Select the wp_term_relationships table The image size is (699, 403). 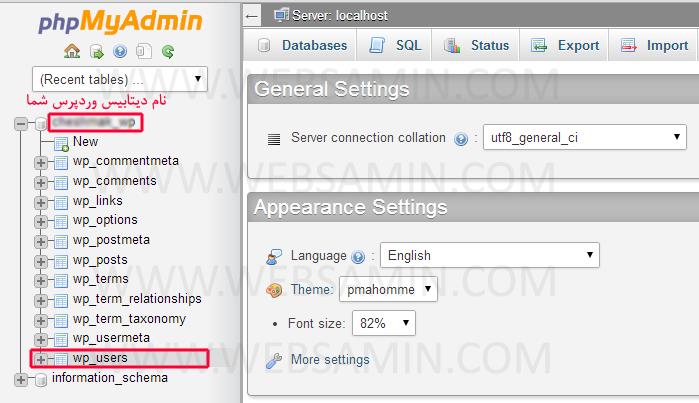coord(137,299)
